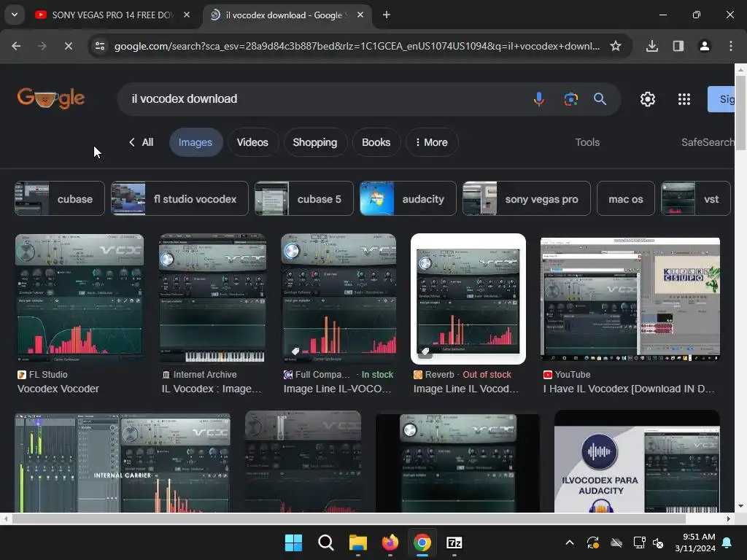Expand the More filters menu
Image resolution: width=747 pixels, height=560 pixels.
432,142
